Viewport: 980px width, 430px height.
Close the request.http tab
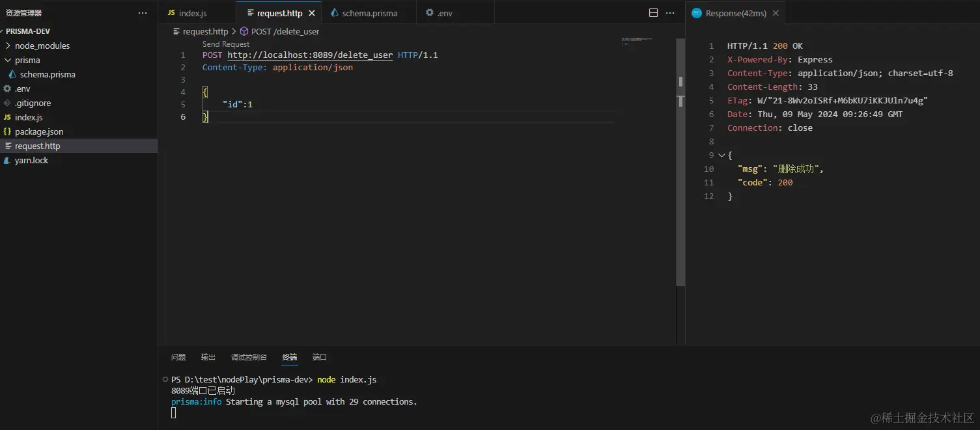click(312, 13)
